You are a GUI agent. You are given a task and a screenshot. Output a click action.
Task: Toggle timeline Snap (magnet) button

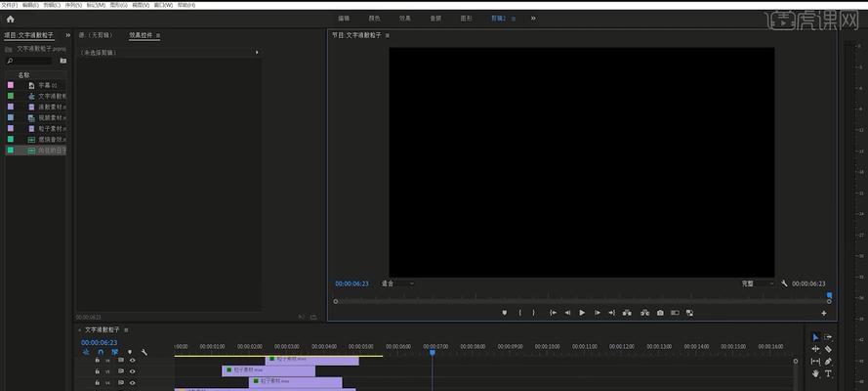click(101, 352)
